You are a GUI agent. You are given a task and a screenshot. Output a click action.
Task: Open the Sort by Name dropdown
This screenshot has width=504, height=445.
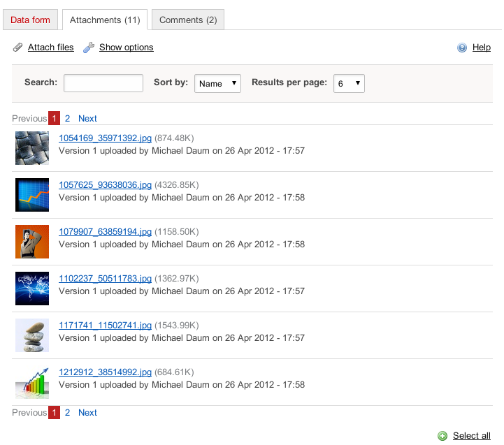point(217,83)
